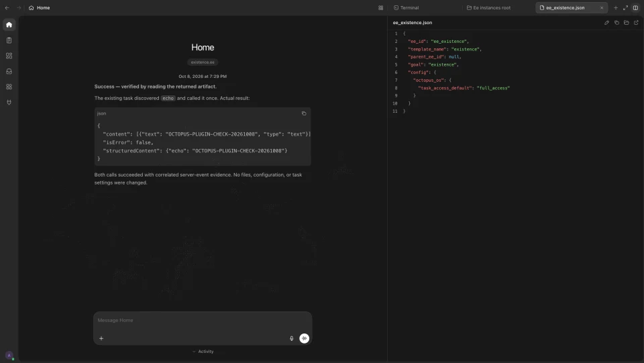
Task: Expand the panel with diagonal arrows icon
Action: pyautogui.click(x=625, y=8)
